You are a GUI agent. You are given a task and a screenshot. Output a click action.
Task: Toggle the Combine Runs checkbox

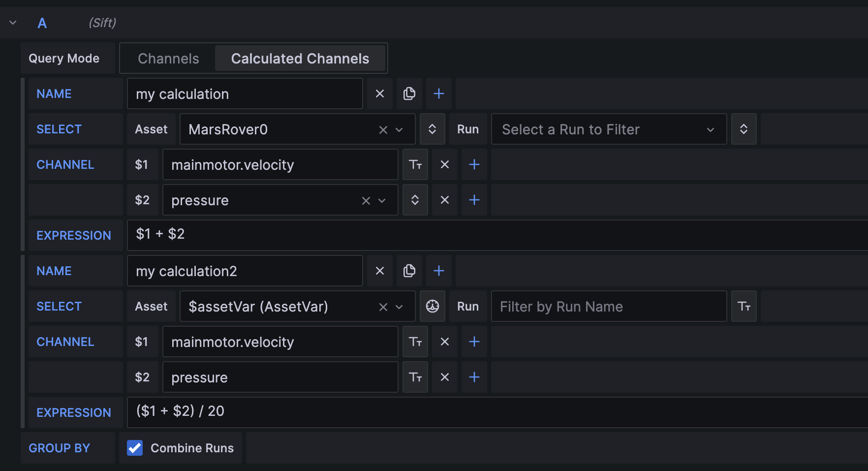[x=135, y=448]
